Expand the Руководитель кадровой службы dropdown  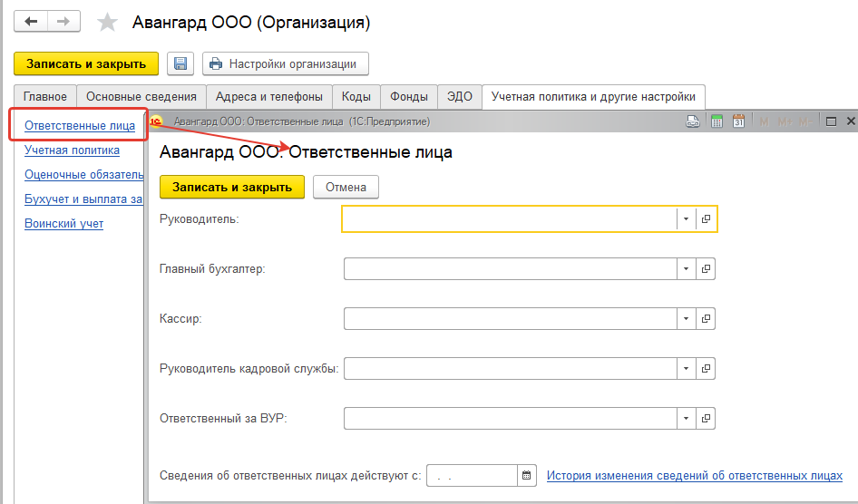click(x=686, y=369)
